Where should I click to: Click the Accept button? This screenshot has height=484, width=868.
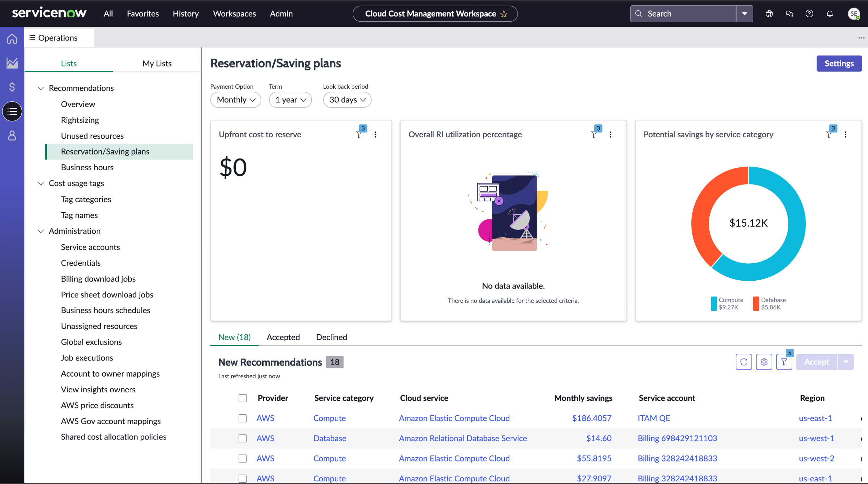point(817,362)
